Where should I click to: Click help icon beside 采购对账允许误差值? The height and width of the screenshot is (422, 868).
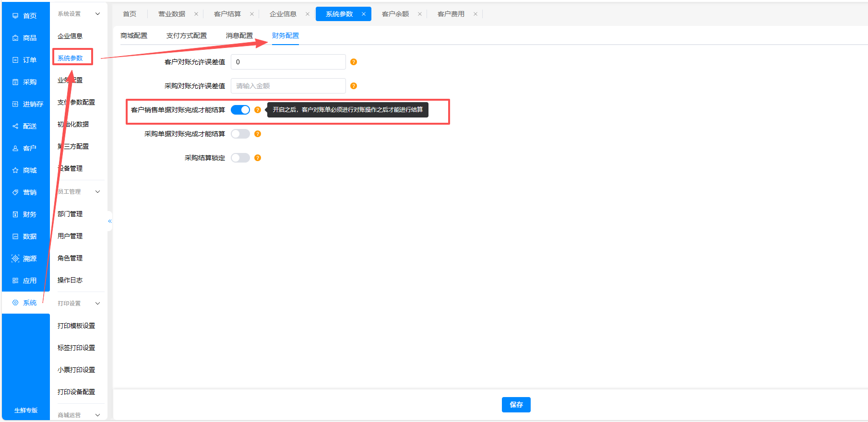coord(354,86)
